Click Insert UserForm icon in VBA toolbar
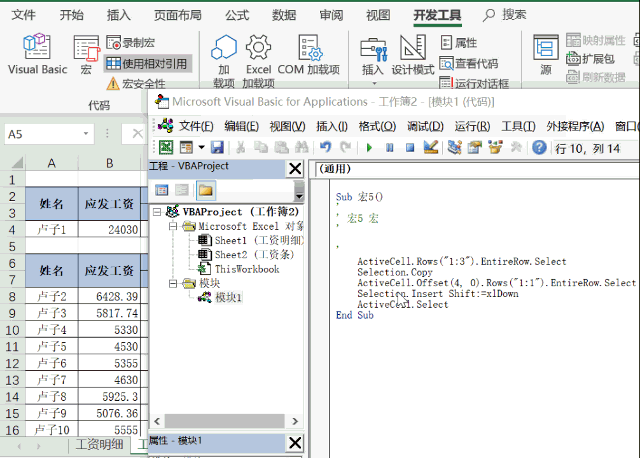The height and width of the screenshot is (458, 640). point(186,147)
